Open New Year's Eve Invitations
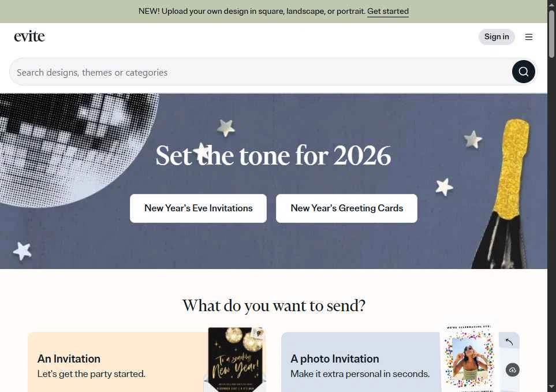The image size is (556, 392). (198, 208)
